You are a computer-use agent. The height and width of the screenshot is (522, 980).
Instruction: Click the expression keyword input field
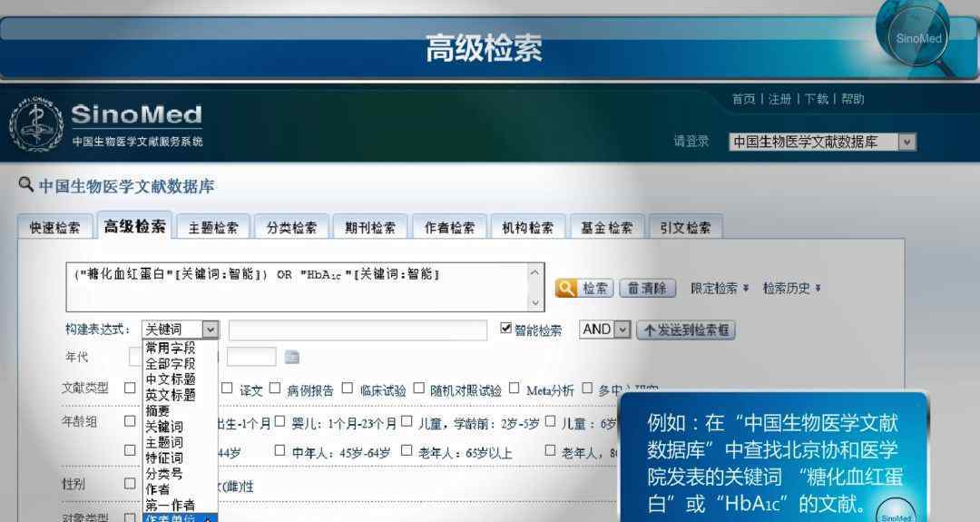(358, 330)
